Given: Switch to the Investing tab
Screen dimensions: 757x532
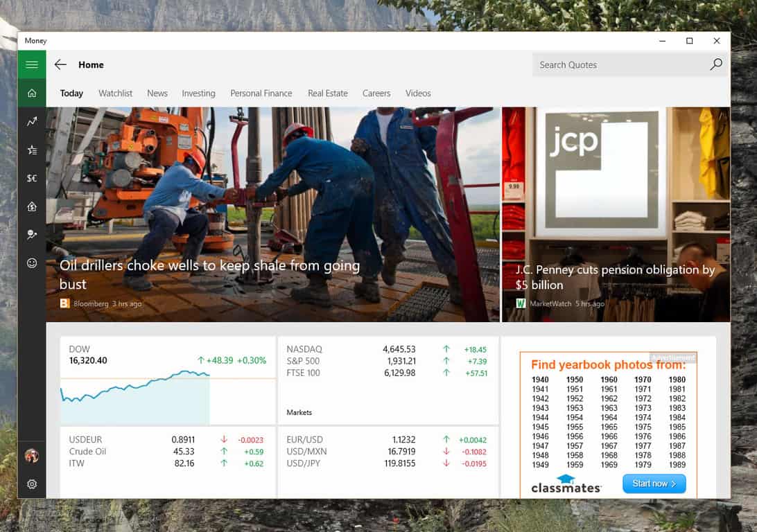Looking at the screenshot, I should point(198,93).
